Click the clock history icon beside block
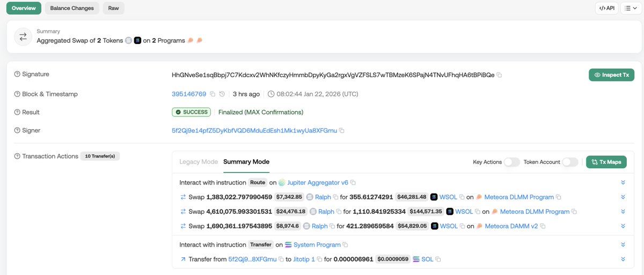 point(222,94)
